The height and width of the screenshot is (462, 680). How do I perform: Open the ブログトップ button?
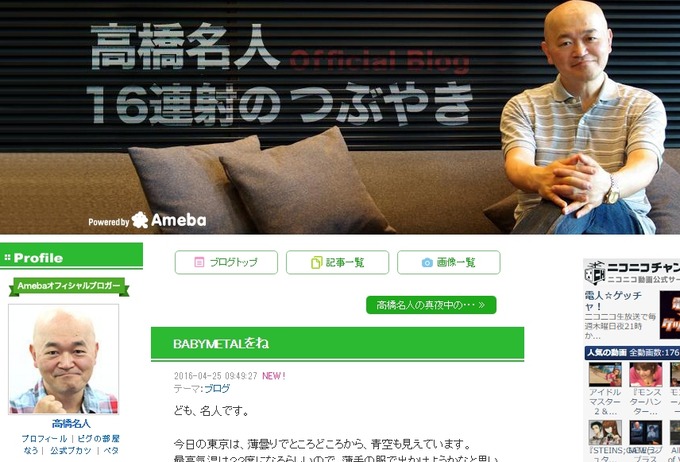pos(226,262)
